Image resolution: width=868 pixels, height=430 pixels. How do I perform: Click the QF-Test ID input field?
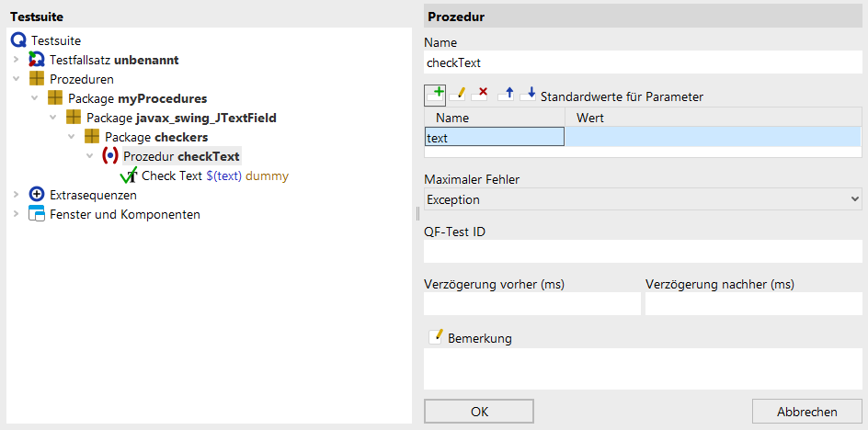click(643, 251)
